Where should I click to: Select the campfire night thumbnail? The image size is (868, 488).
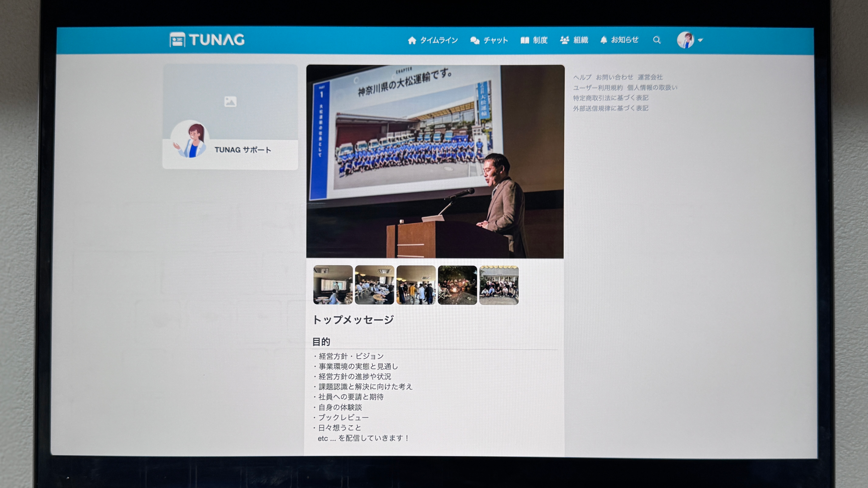(x=457, y=285)
